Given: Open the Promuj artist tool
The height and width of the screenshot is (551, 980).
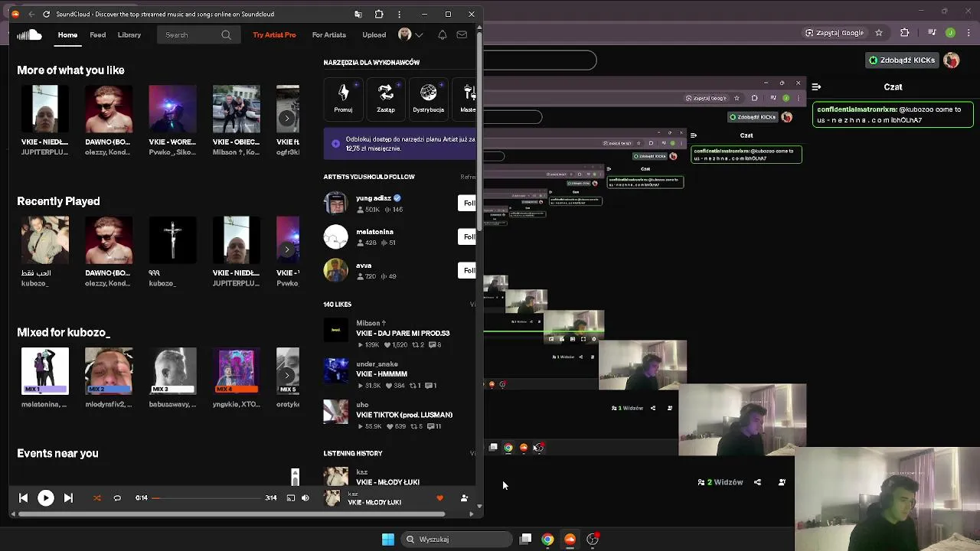Looking at the screenshot, I should 343,98.
